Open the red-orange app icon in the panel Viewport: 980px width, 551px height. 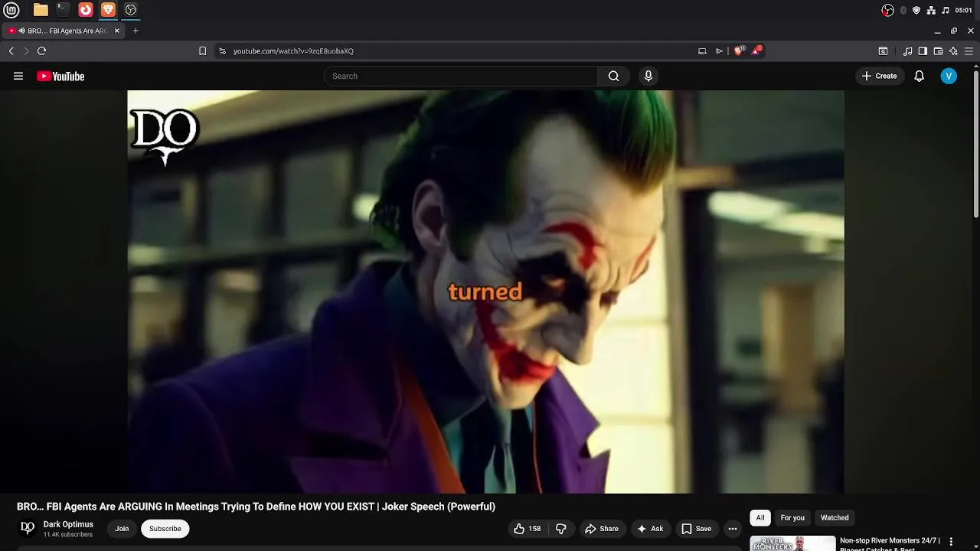pyautogui.click(x=86, y=10)
